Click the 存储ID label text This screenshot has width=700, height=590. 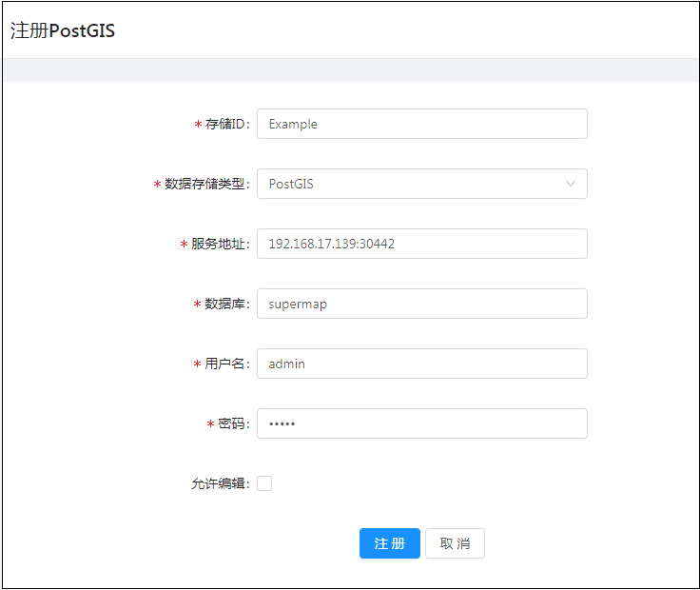[x=226, y=125]
